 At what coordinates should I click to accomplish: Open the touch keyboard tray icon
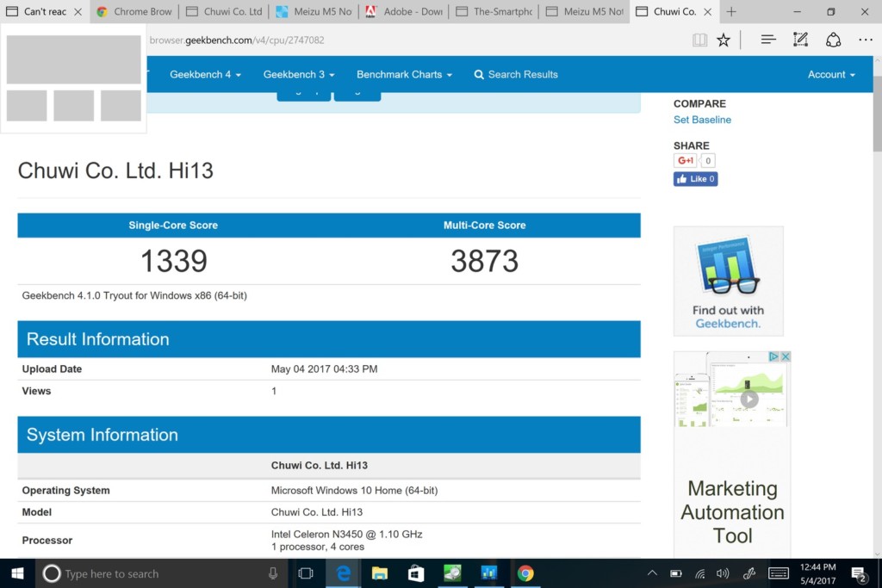coord(779,573)
